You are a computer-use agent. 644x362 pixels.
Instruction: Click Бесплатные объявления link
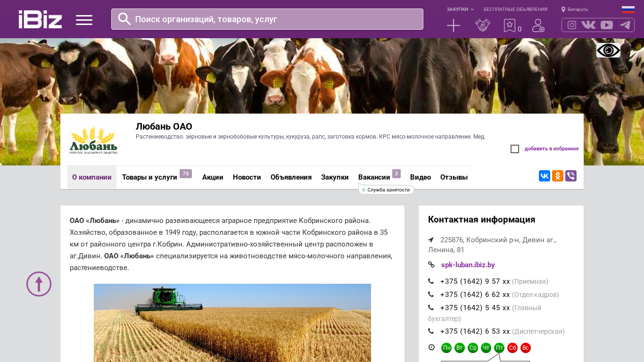click(x=515, y=9)
